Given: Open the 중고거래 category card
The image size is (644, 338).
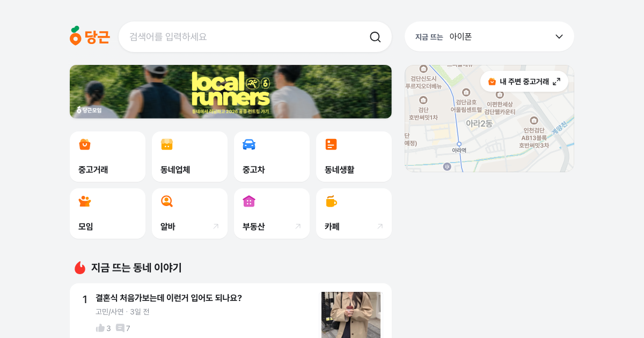Looking at the screenshot, I should click(107, 157).
